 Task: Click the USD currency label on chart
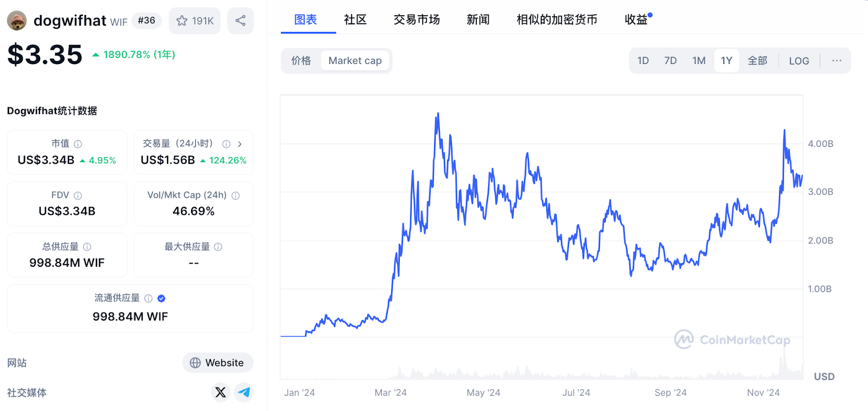[x=824, y=376]
